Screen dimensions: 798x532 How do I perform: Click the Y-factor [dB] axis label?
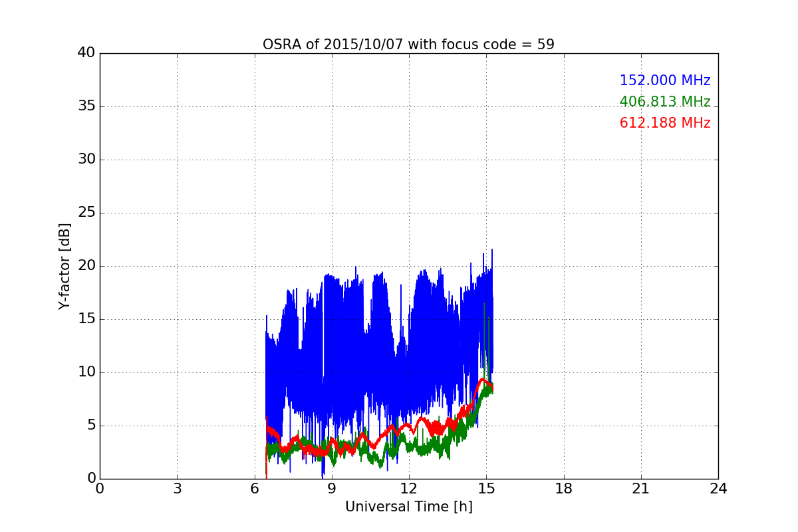point(65,266)
